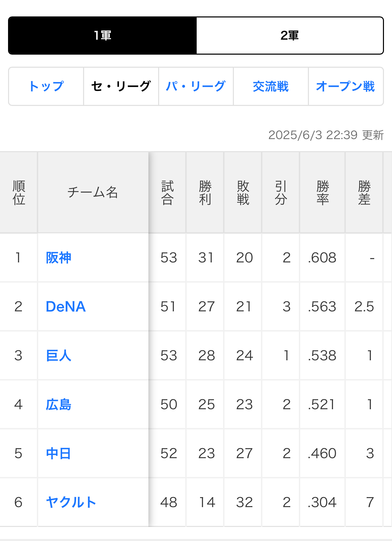
Task: Click the 順位 column header
Action: [x=19, y=193]
